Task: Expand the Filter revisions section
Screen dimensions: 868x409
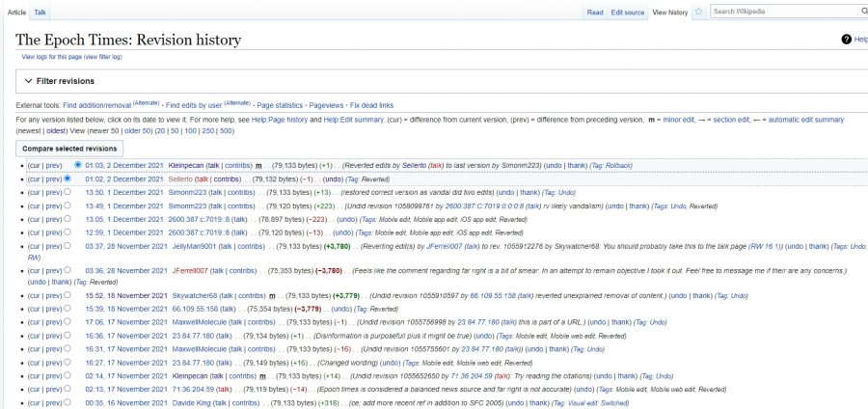Action: pos(59,81)
